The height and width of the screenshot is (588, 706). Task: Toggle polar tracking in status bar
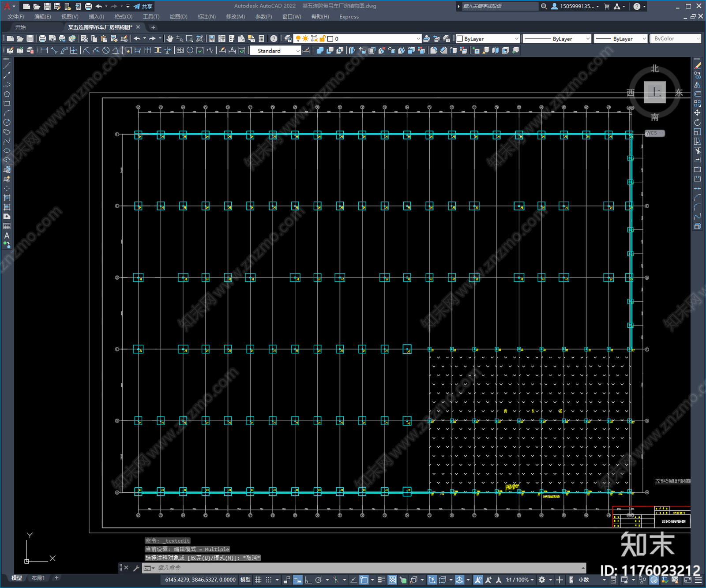319,580
